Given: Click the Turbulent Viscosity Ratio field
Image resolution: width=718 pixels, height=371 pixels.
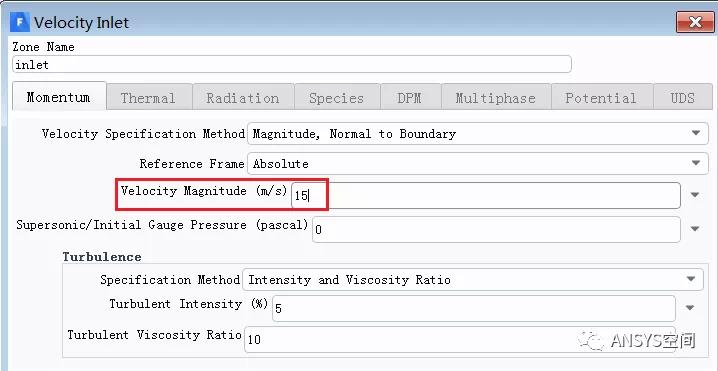Looking at the screenshot, I should click(x=460, y=339).
